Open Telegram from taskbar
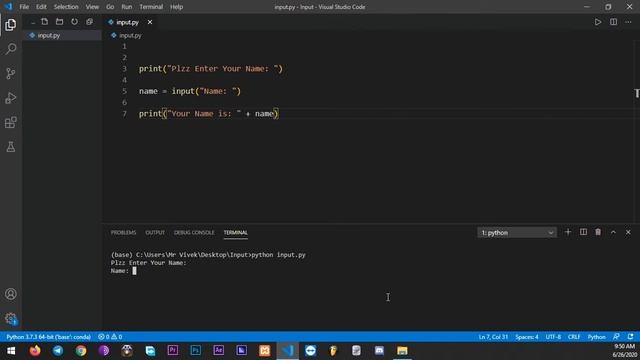The image size is (640, 360). click(x=58, y=351)
